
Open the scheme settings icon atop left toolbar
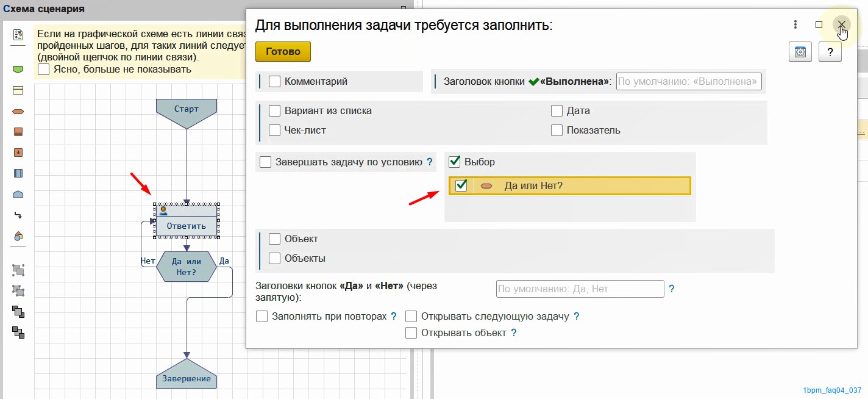[x=18, y=35]
